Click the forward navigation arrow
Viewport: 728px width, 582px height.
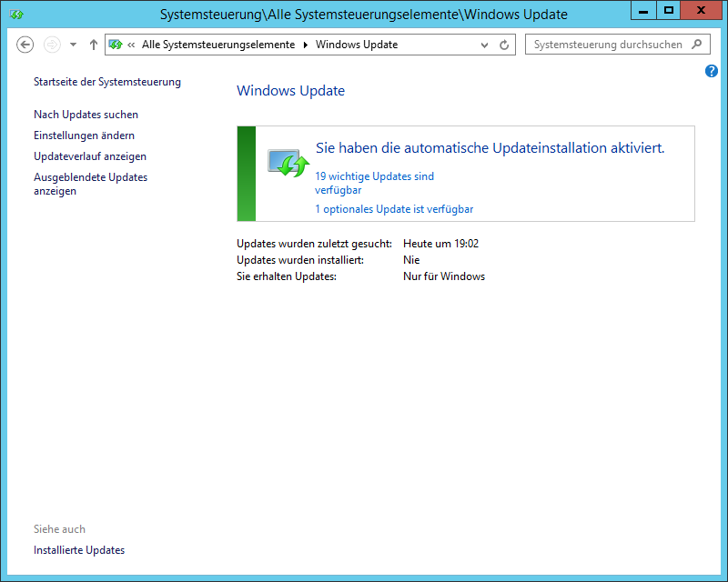point(52,45)
